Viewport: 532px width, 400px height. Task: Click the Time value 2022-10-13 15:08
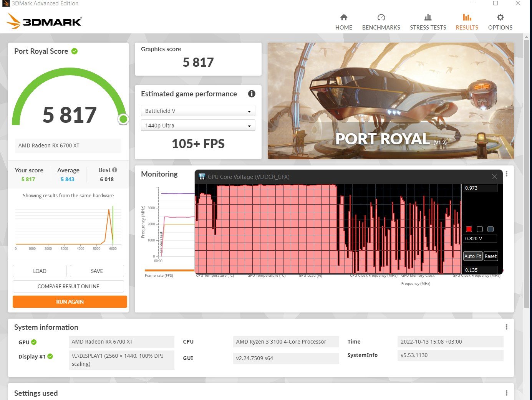[450, 342]
